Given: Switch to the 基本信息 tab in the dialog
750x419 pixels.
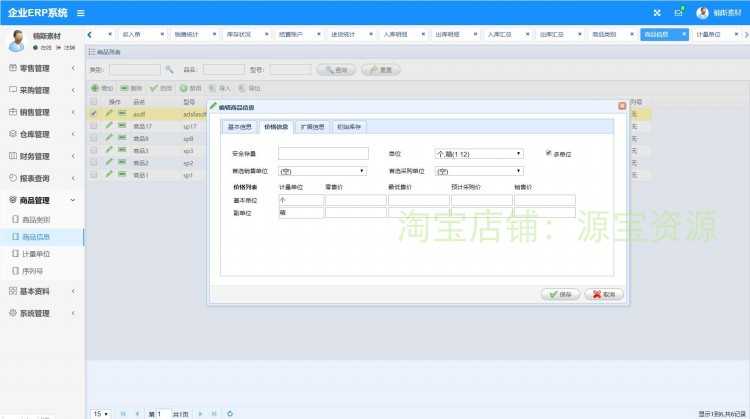Looking at the screenshot, I should [239, 127].
